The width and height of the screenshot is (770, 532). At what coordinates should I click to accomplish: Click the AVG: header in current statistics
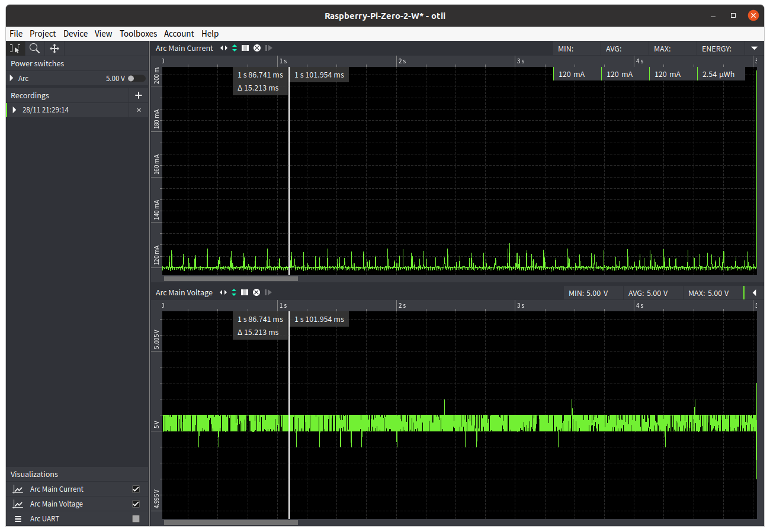click(x=614, y=49)
